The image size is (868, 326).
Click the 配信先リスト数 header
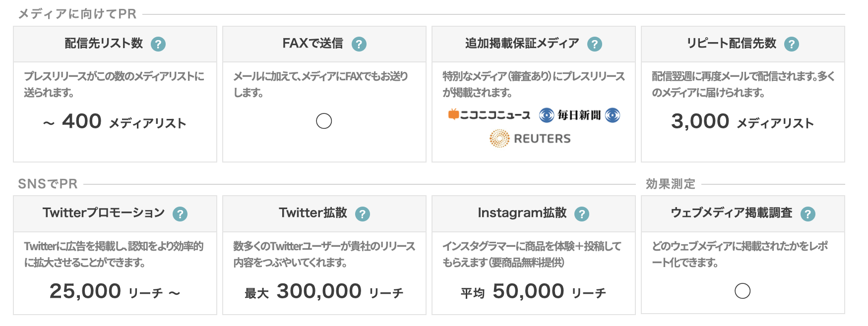point(104,44)
